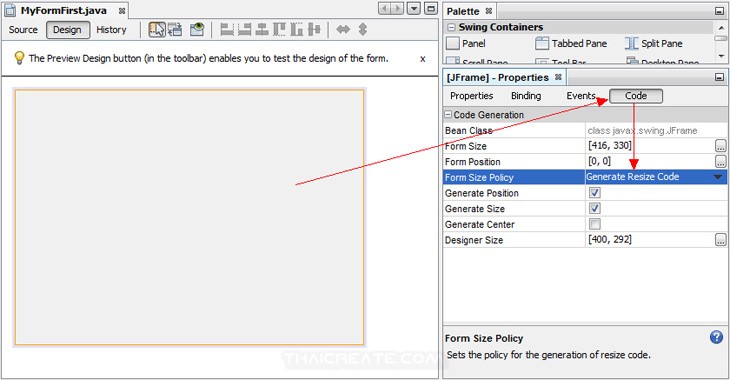
Task: Uncheck the Generate Size checkbox
Action: point(595,208)
